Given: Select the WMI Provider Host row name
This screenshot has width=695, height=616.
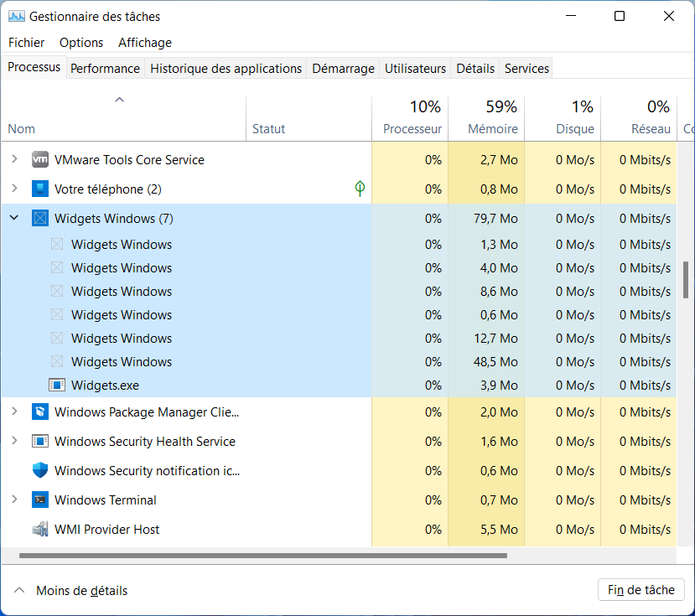Looking at the screenshot, I should (x=106, y=530).
